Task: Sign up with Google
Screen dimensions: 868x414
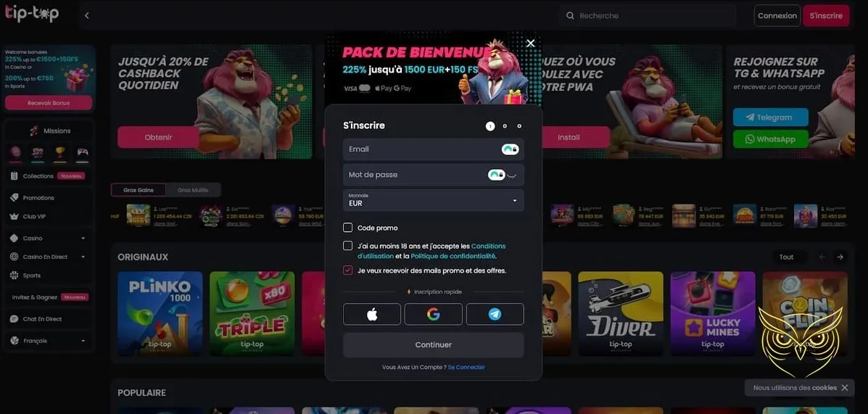Action: click(x=434, y=315)
